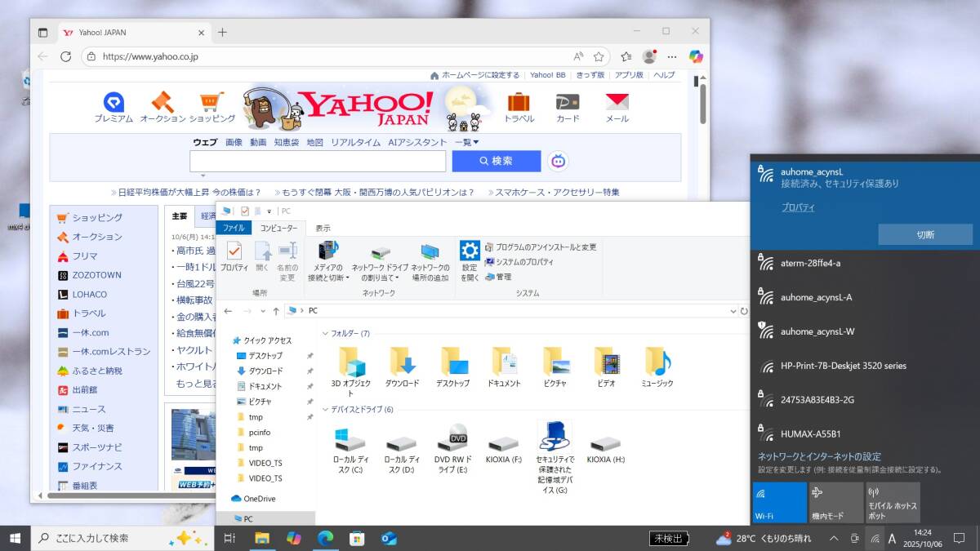Collapse the フォルダー (7) group
The height and width of the screenshot is (551, 980).
tap(325, 333)
